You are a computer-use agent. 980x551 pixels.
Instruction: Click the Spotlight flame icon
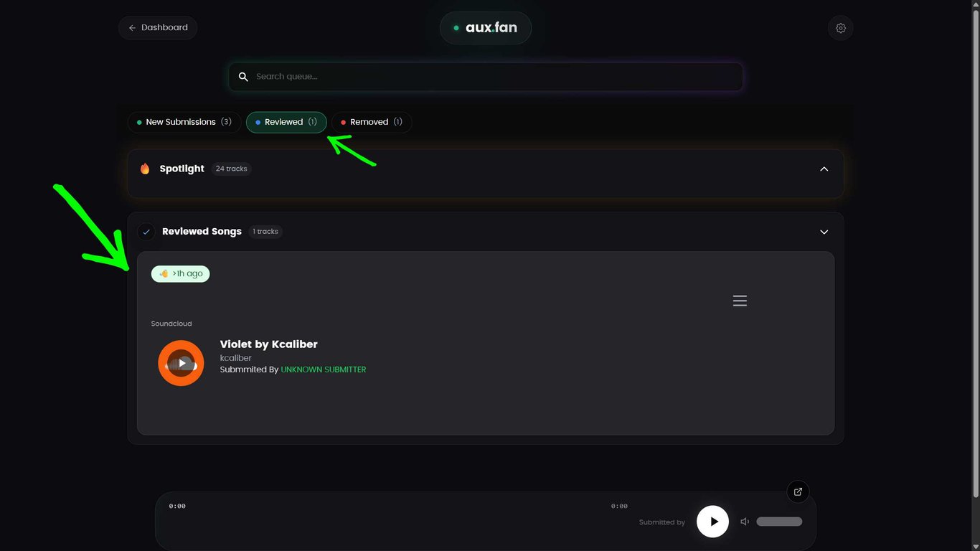(145, 169)
